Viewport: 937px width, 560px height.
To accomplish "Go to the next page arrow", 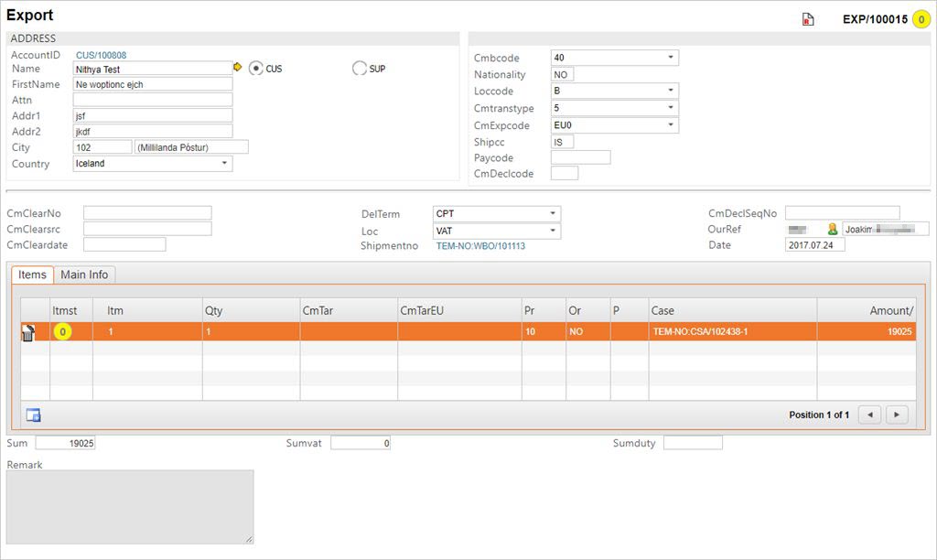I will tap(896, 415).
